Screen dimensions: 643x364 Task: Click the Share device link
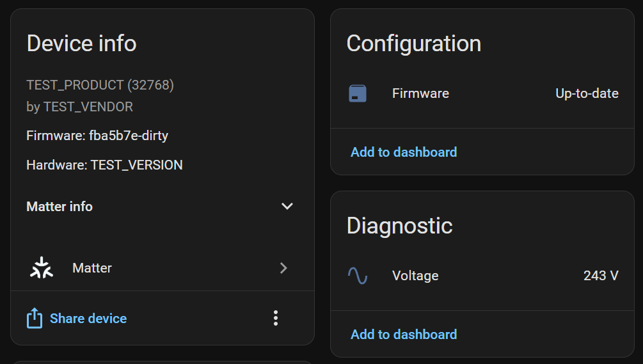pyautogui.click(x=88, y=319)
